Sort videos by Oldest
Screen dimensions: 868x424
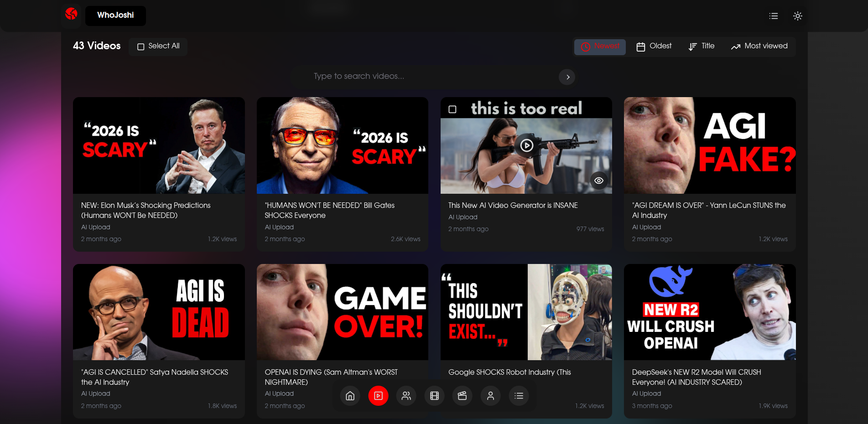click(654, 47)
